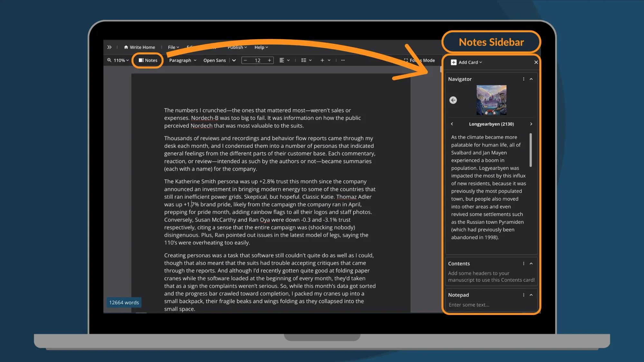The width and height of the screenshot is (644, 362).
Task: Open the Notepad card options kebab menu
Action: click(x=524, y=295)
